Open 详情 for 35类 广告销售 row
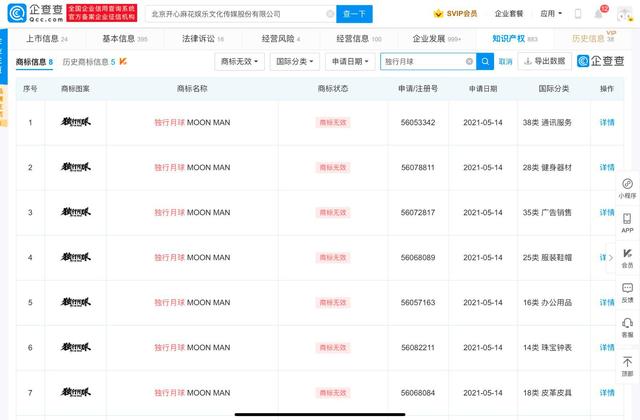 click(607, 212)
